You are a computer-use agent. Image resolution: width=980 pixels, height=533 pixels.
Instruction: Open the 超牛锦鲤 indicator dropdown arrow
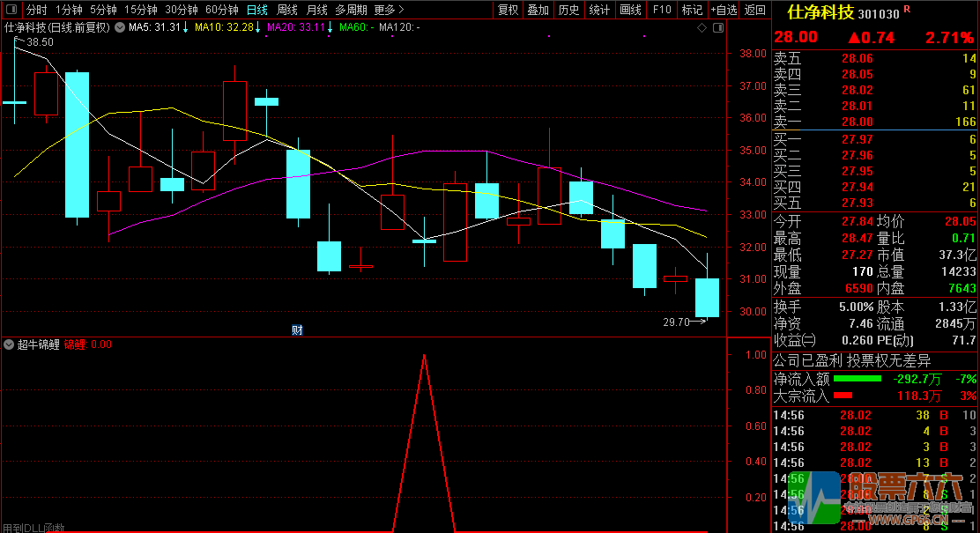(x=9, y=344)
